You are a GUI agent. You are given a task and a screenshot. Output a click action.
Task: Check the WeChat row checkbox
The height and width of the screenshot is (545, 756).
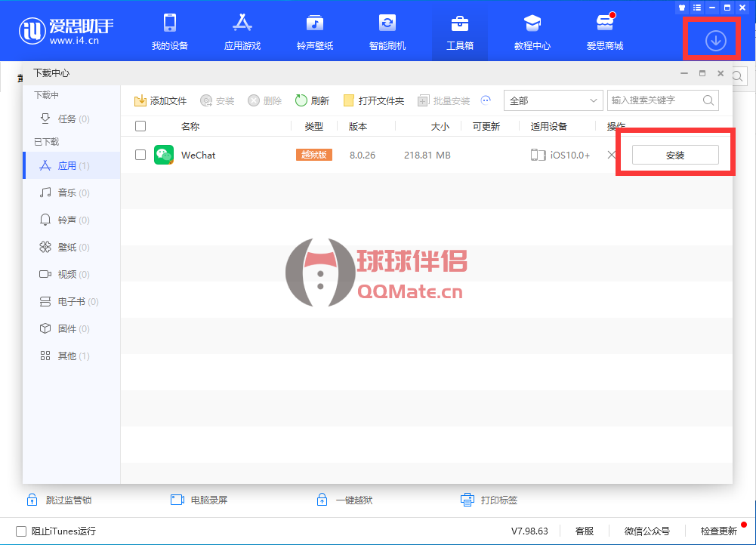coord(140,155)
